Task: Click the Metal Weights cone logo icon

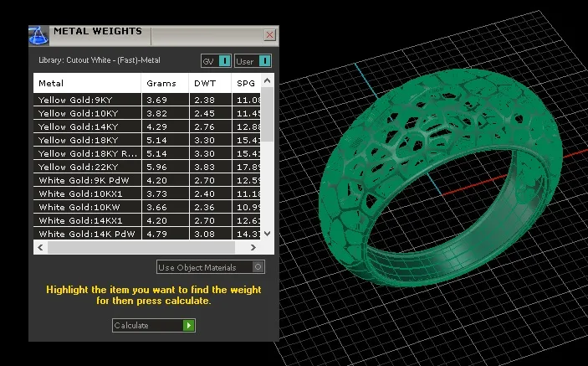Action: [x=38, y=36]
